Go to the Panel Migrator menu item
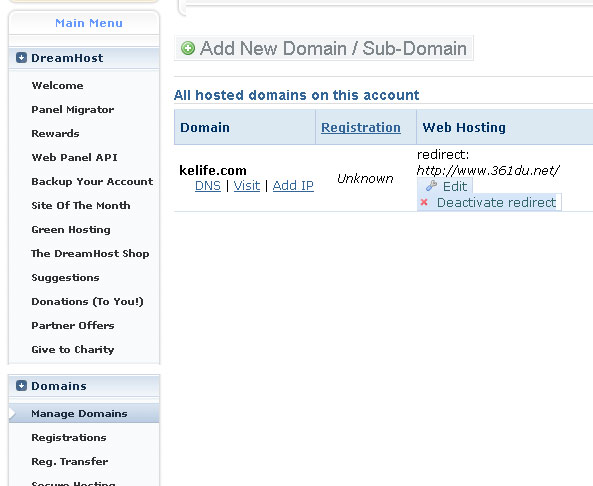Screen dimensions: 593x486 (x=73, y=110)
